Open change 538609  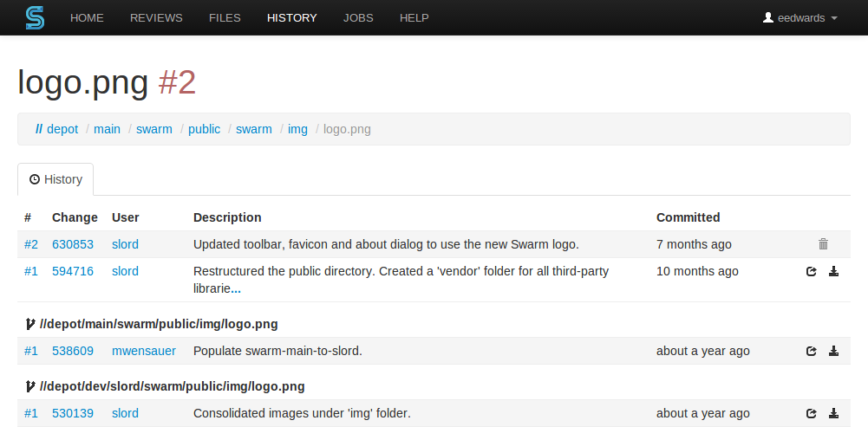coord(73,351)
